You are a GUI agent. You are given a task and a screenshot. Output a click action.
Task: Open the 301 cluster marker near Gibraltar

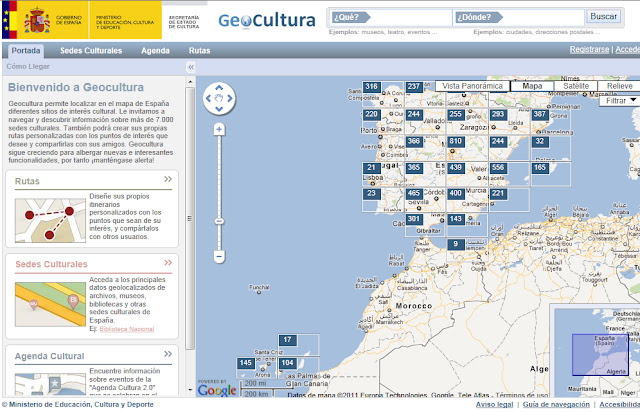413,219
